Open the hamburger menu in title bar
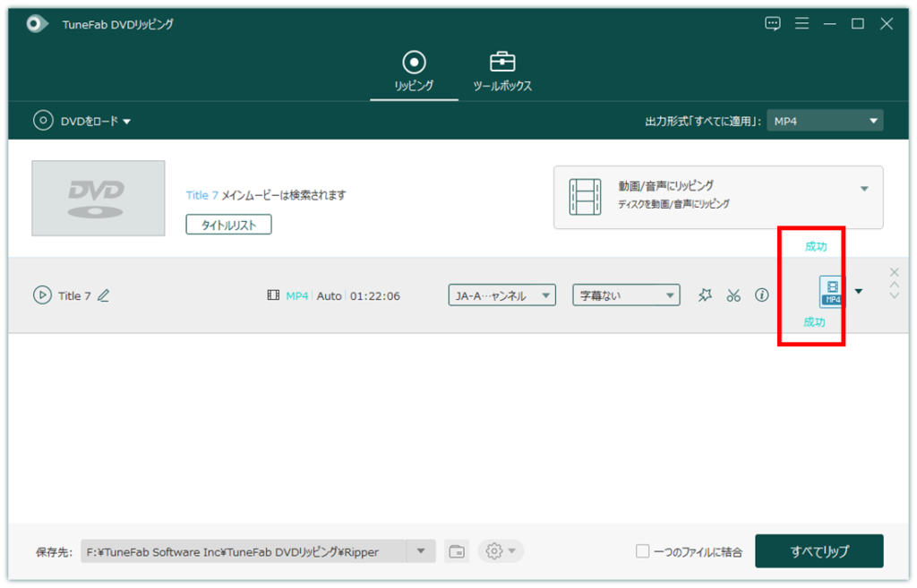Screen dimensions: 917x588 point(801,23)
